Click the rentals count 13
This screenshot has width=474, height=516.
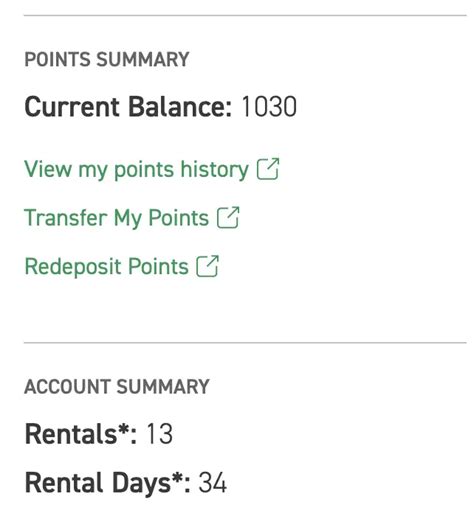coord(159,434)
